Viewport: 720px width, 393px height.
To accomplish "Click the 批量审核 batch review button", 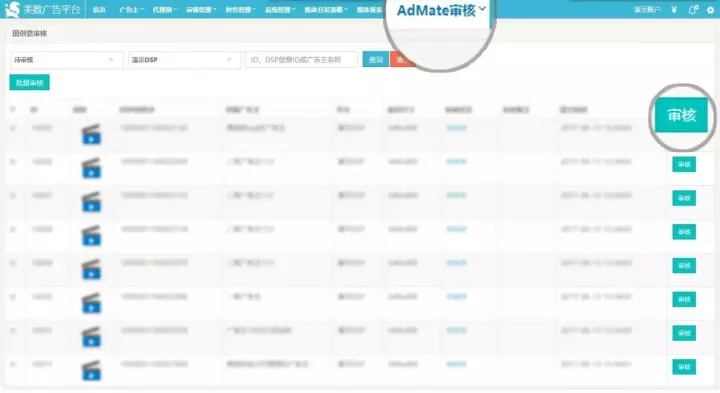I will pyautogui.click(x=29, y=83).
